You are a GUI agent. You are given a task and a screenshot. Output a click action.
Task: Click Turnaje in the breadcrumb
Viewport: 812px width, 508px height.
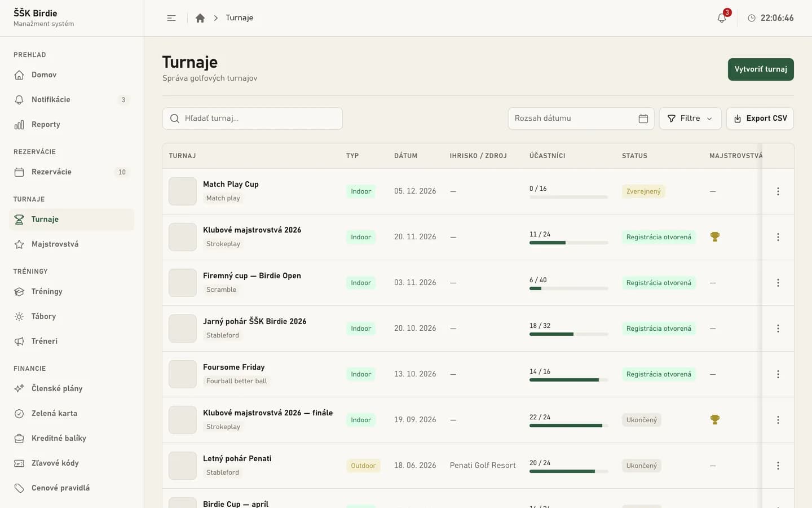[240, 18]
